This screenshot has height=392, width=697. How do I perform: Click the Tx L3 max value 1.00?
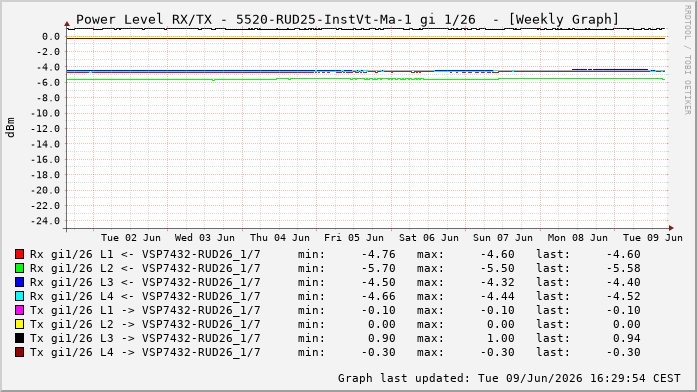pyautogui.click(x=501, y=338)
